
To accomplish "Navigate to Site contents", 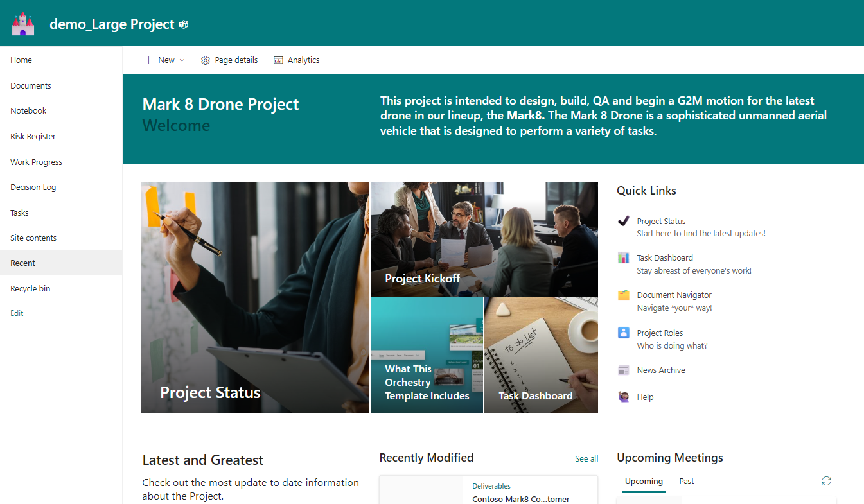I will [x=33, y=238].
